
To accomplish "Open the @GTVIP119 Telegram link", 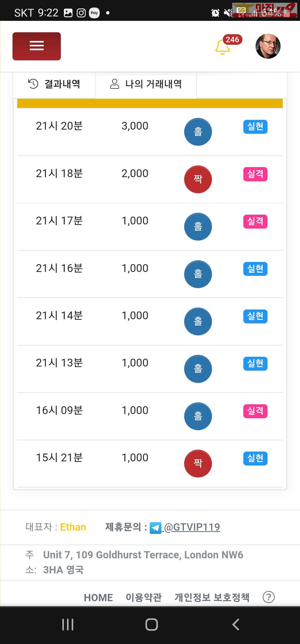I will pyautogui.click(x=192, y=527).
